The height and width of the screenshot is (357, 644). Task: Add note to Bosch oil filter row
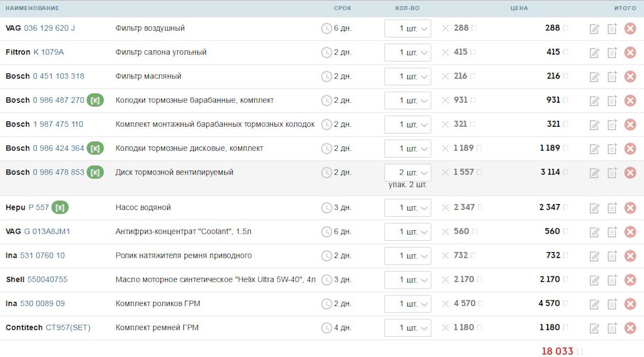pyautogui.click(x=612, y=76)
